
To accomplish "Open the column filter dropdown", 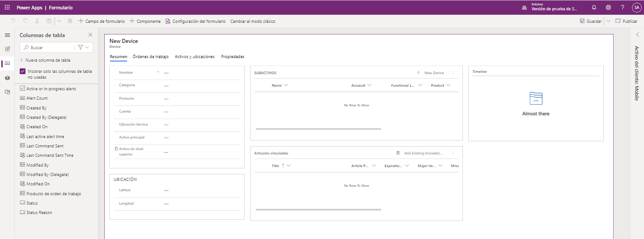I will tap(83, 47).
